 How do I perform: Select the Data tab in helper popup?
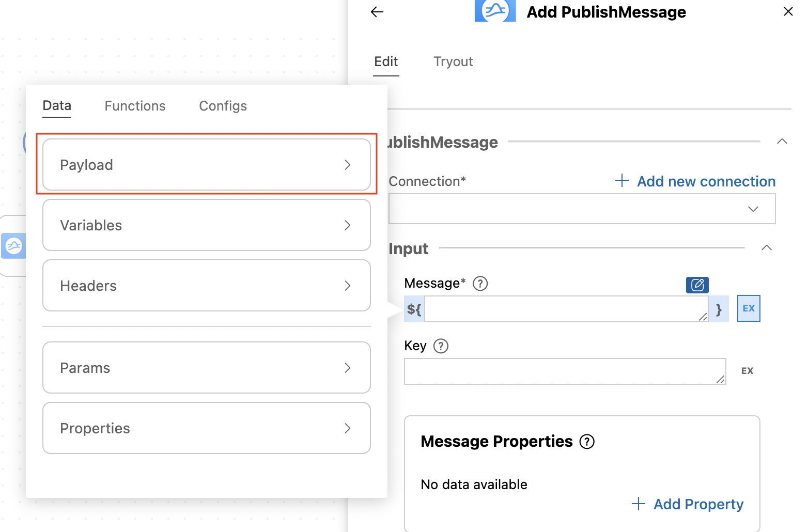click(57, 106)
